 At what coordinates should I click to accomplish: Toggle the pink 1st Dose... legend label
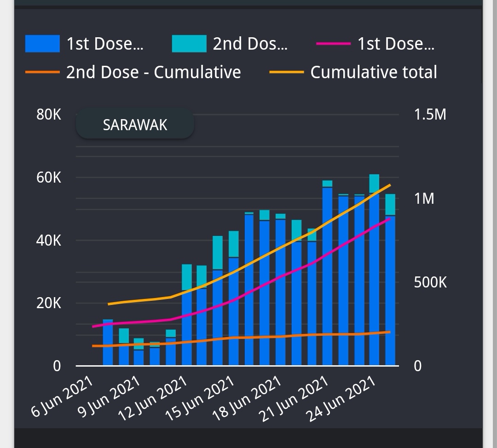(396, 44)
